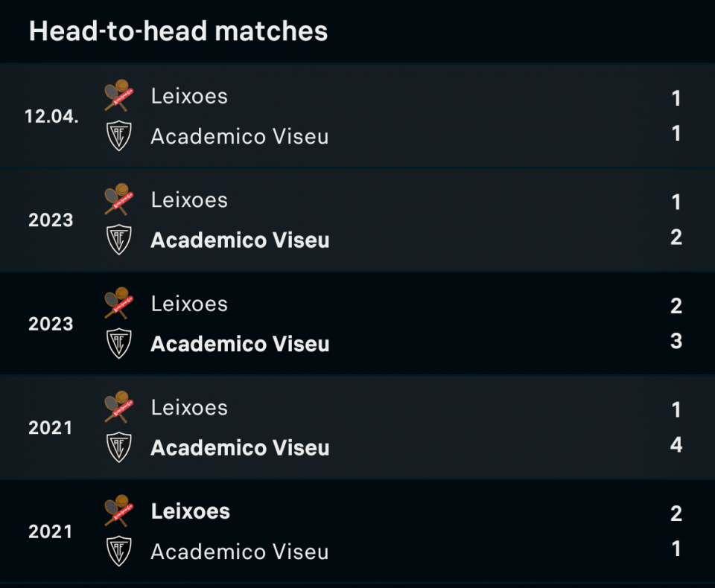Click the bold Leixoes name in the 2-1 match
The image size is (715, 588).
(x=190, y=511)
